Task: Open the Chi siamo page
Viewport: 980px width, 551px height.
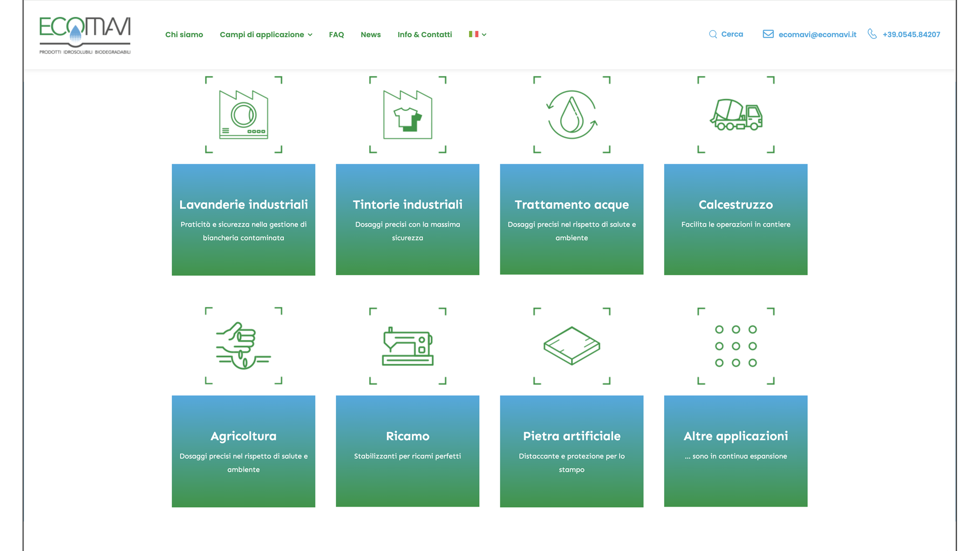Action: (x=184, y=35)
